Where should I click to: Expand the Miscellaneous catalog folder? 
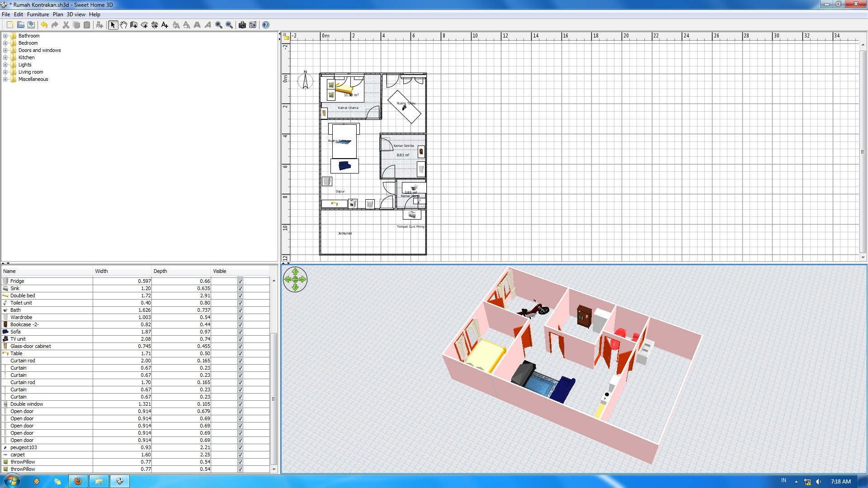[x=5, y=79]
